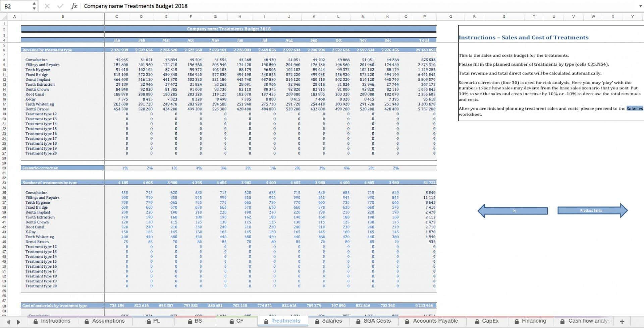This screenshot has width=644, height=328.
Task: Click the left PL arrow button
Action: (x=513, y=211)
